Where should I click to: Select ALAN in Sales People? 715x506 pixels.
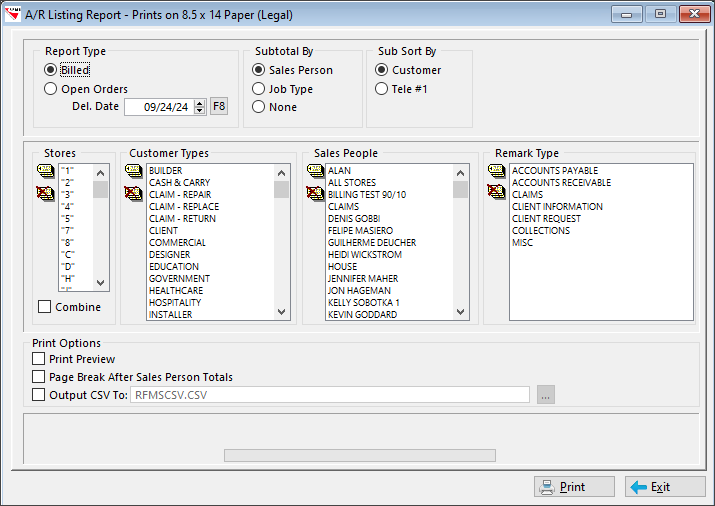coord(339,170)
